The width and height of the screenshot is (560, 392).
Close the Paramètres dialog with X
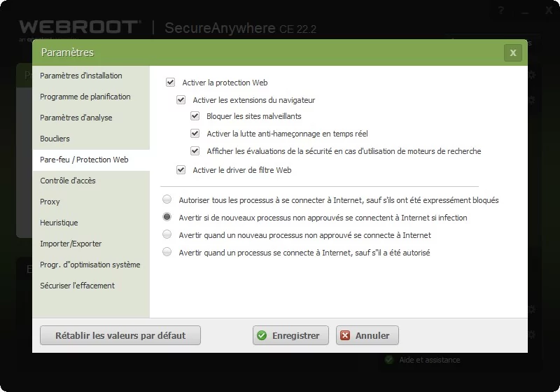(513, 52)
